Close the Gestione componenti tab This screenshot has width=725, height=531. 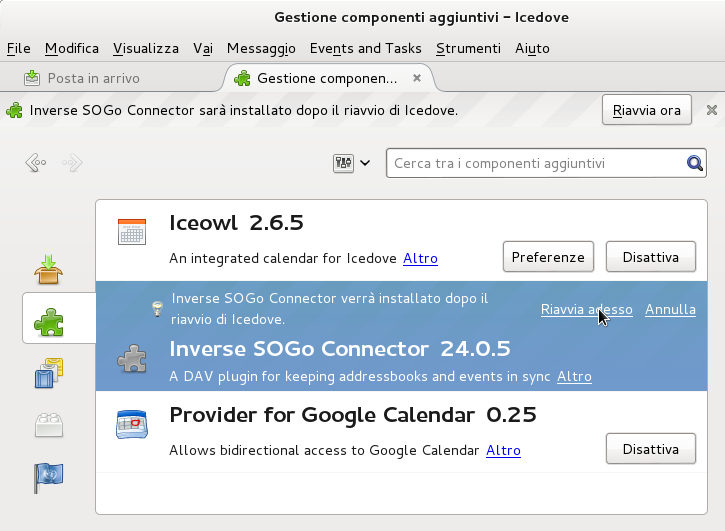[x=417, y=78]
